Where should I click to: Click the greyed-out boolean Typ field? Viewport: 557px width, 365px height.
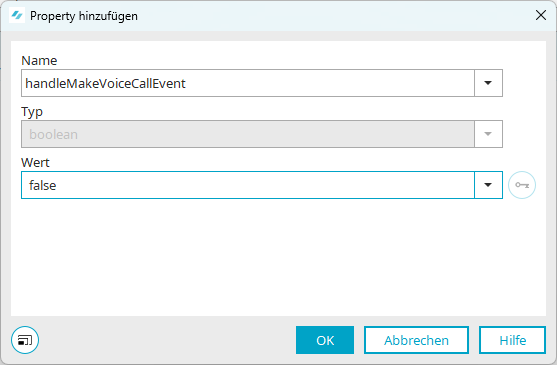pyautogui.click(x=248, y=134)
